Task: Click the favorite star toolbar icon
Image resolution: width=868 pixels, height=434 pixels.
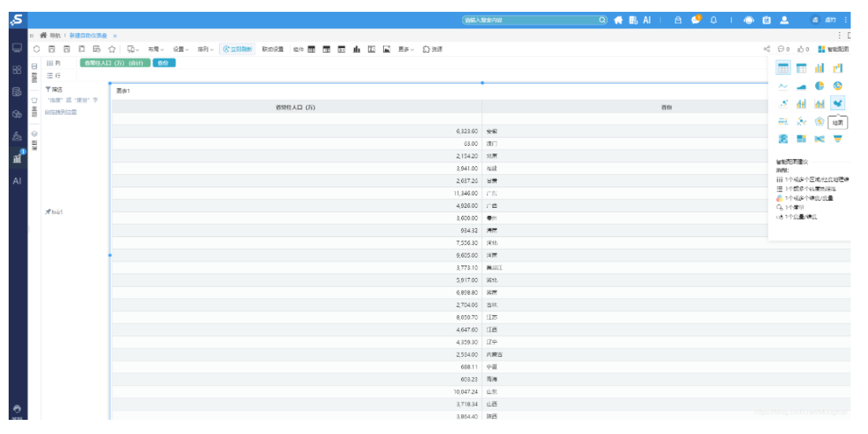Action: [x=112, y=49]
